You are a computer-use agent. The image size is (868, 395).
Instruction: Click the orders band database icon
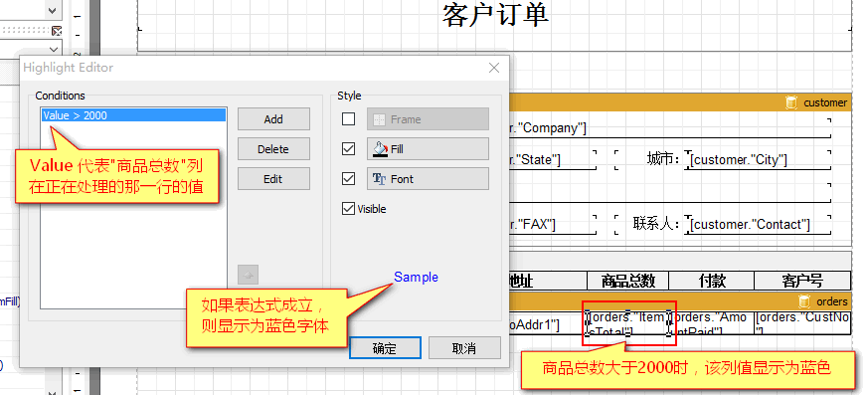click(804, 301)
